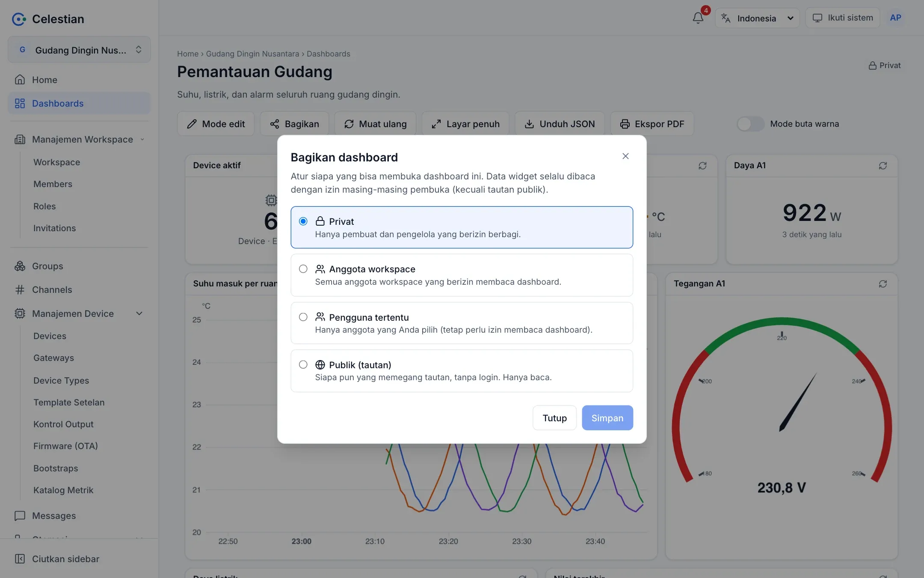Click the Ekspor PDF button

[x=652, y=124]
